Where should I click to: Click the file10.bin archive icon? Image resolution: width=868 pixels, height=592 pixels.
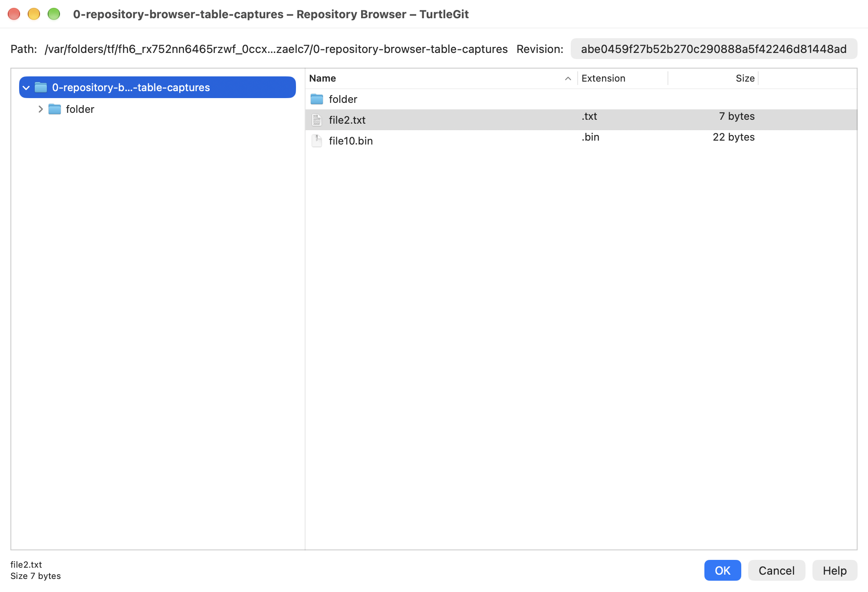coord(317,141)
